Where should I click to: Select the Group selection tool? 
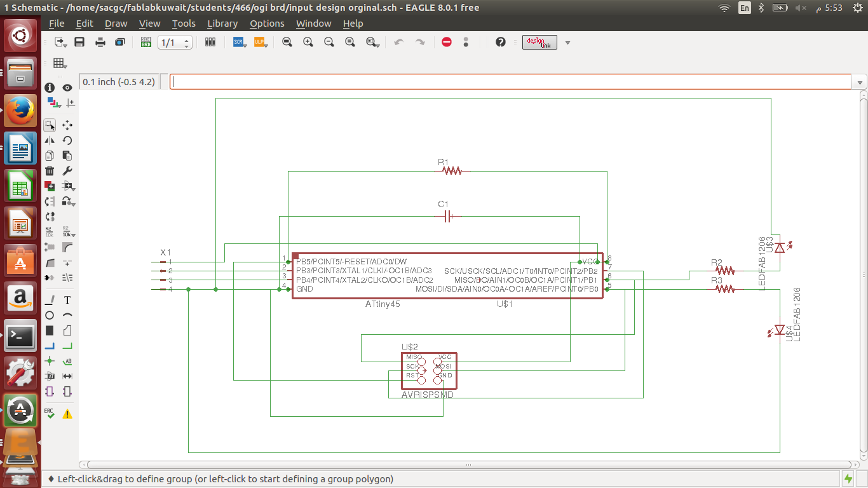[50, 125]
